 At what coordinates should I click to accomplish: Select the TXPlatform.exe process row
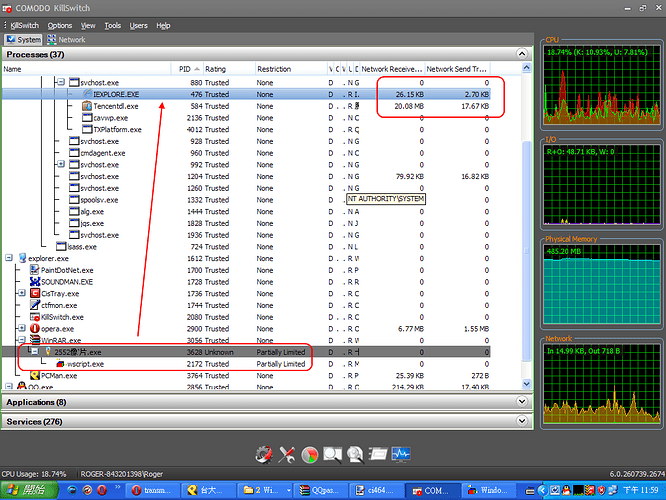246,130
